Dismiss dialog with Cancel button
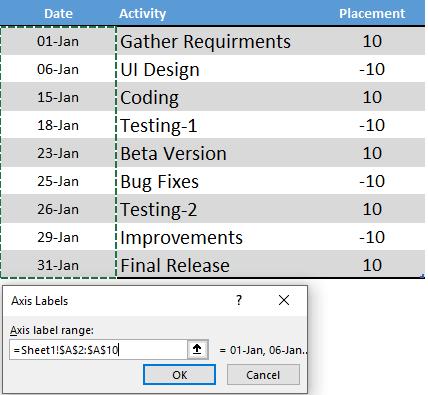The width and height of the screenshot is (428, 395). tap(263, 375)
